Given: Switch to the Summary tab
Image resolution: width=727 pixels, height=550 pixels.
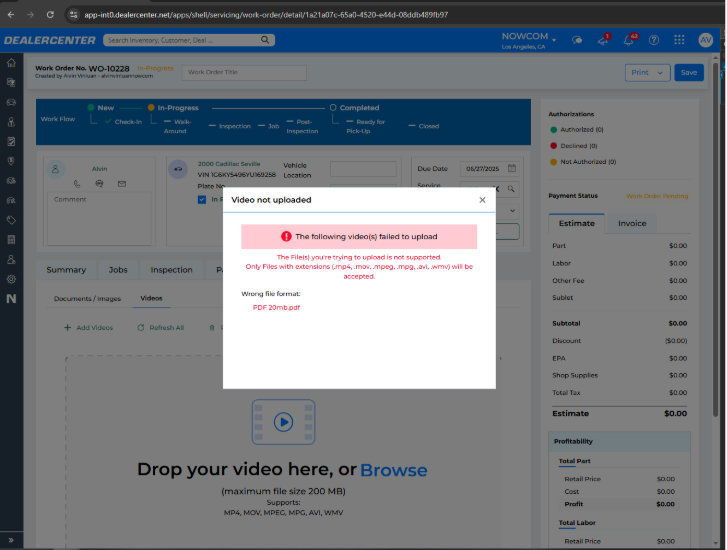Looking at the screenshot, I should (66, 270).
